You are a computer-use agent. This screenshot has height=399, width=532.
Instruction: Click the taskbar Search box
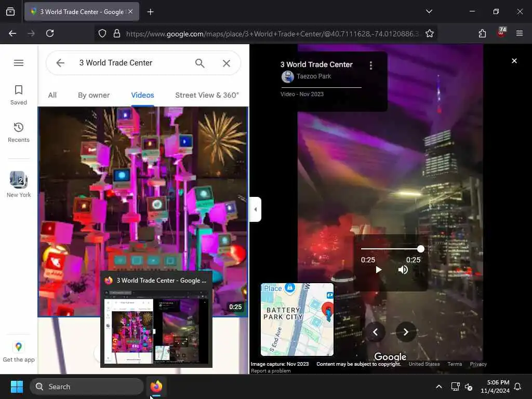(87, 387)
